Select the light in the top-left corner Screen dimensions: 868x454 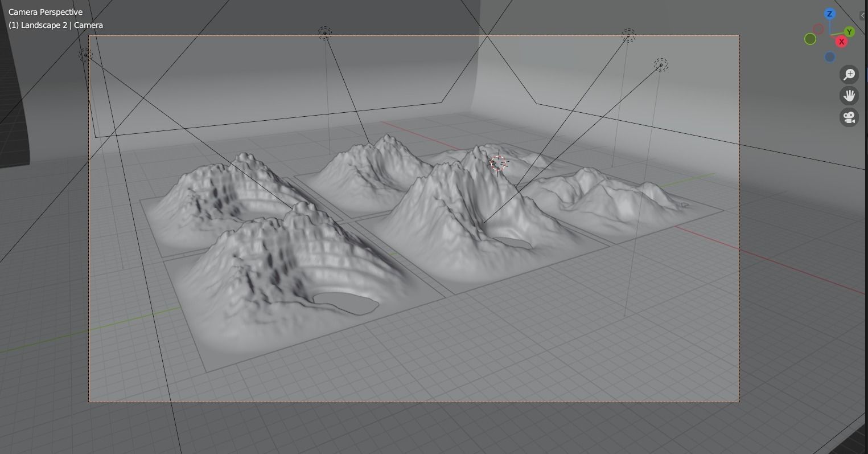coord(85,54)
